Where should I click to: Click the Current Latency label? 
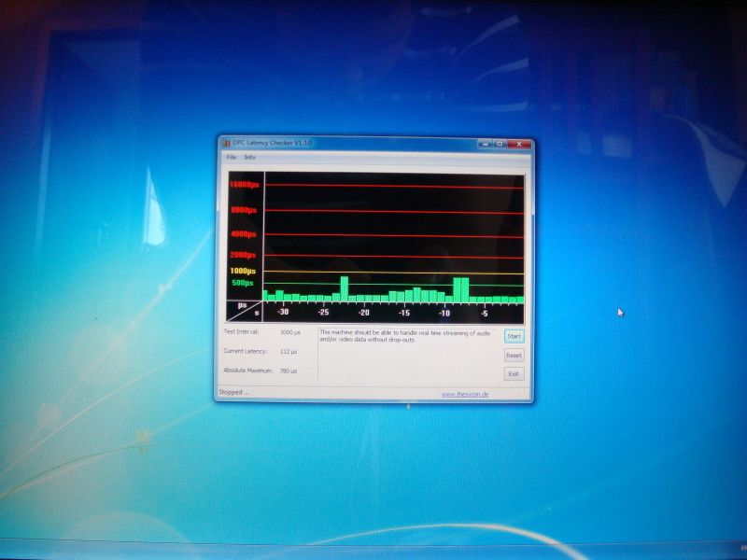(246, 351)
